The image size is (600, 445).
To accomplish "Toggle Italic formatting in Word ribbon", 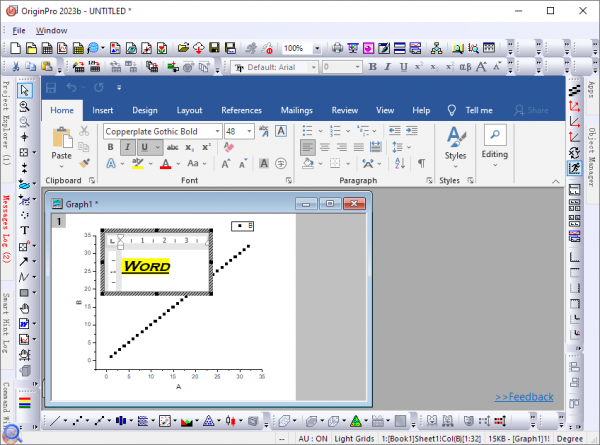I will pyautogui.click(x=128, y=147).
